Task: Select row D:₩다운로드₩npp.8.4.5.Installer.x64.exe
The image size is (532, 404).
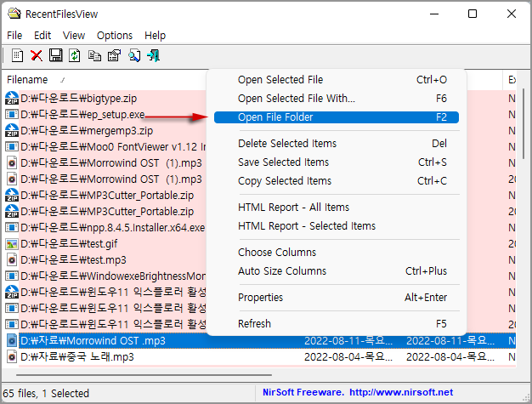Action: 113,227
